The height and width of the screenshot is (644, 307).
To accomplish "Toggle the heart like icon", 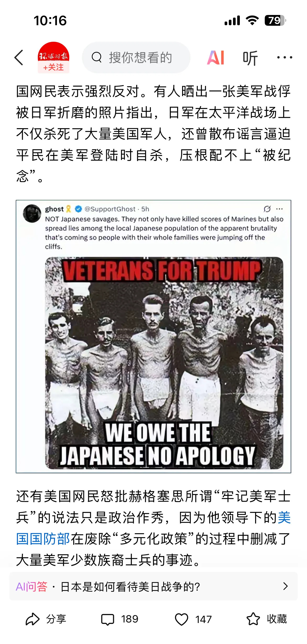I will pyautogui.click(x=182, y=619).
